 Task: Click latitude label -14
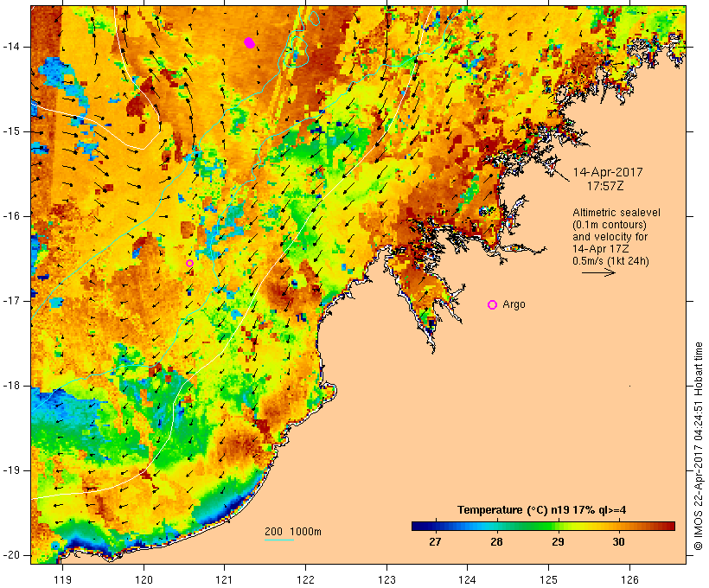(10, 47)
